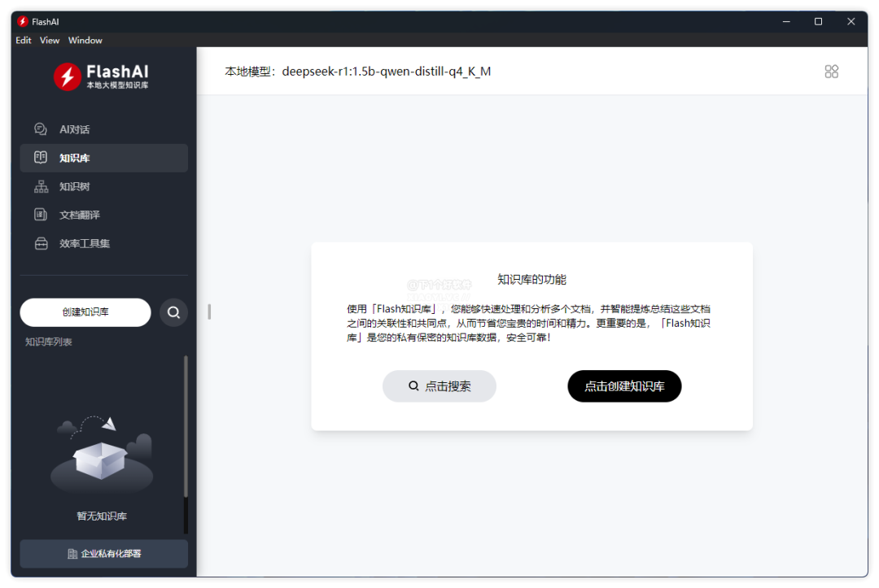Click the FlashAI title bar app icon
The width and height of the screenshot is (879, 588).
[23, 22]
